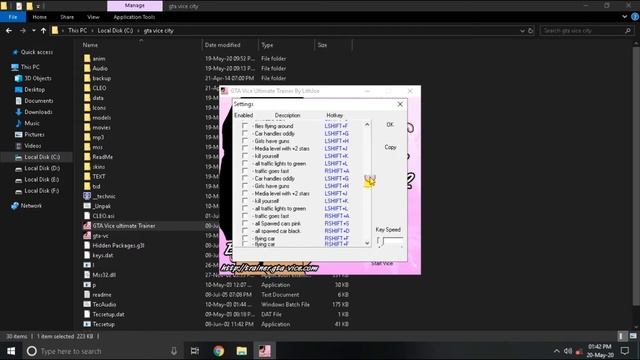Select the keys.dat file
Viewport: 640px width, 360px height.
point(103,255)
